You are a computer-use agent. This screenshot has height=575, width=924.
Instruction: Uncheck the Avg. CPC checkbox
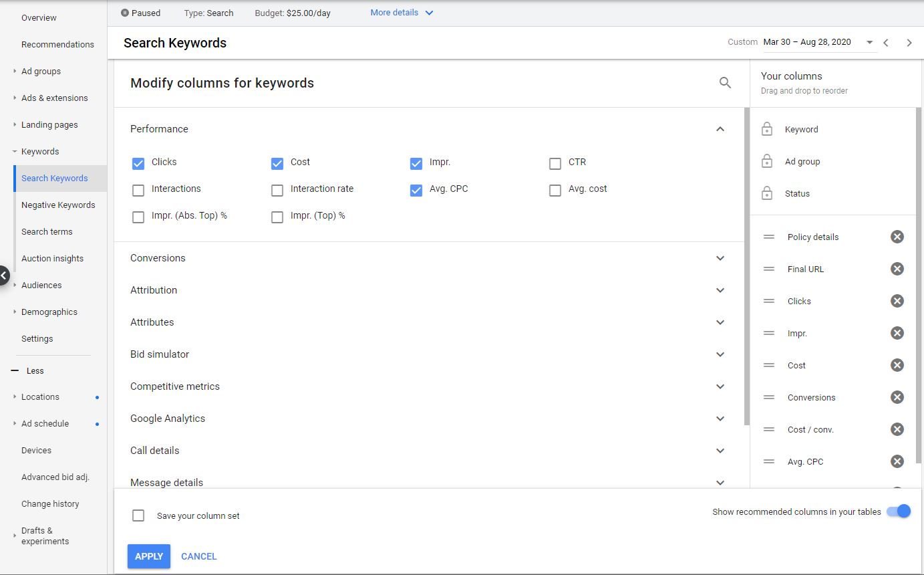tap(416, 190)
